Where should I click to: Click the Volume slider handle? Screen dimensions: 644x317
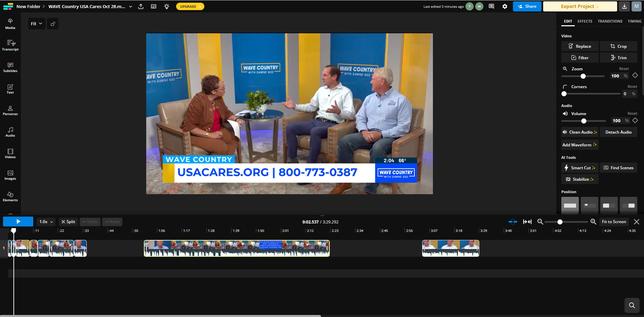point(584,121)
